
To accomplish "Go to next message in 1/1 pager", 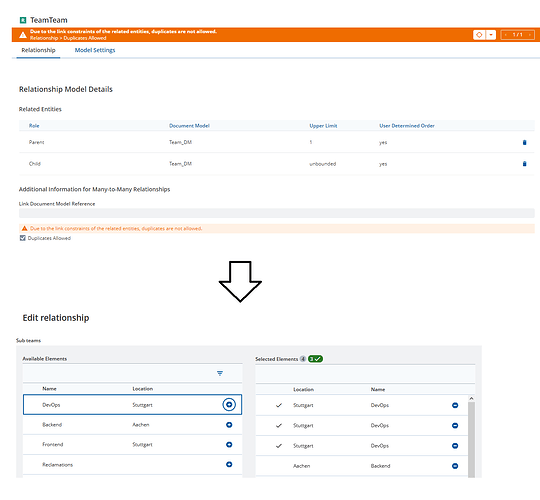I will pos(530,35).
